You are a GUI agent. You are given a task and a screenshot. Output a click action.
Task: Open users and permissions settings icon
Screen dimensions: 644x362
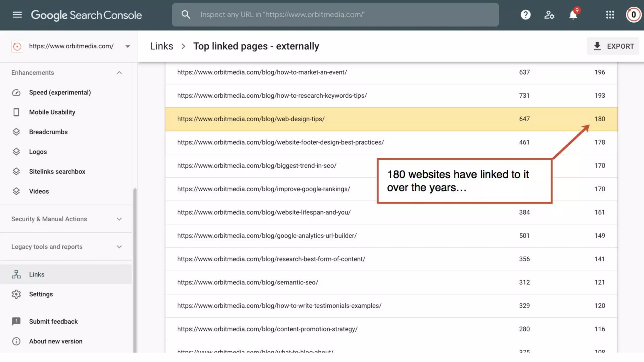(549, 15)
